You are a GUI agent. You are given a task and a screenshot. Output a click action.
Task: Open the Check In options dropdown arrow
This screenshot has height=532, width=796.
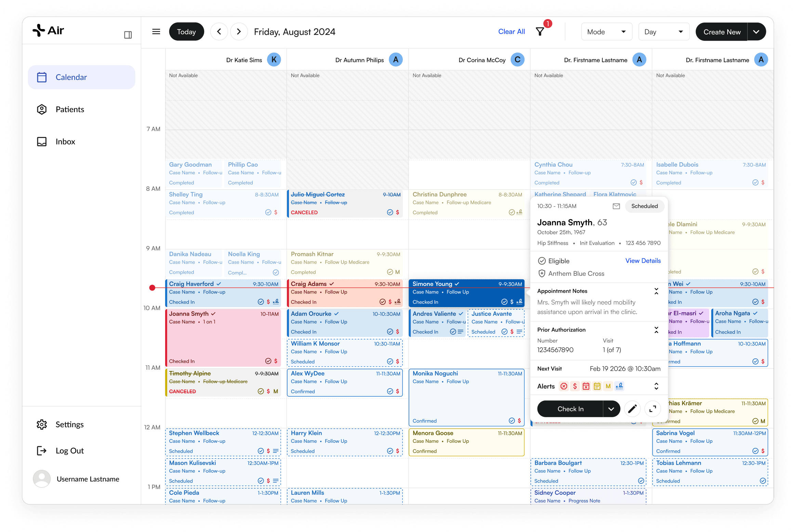click(x=611, y=409)
